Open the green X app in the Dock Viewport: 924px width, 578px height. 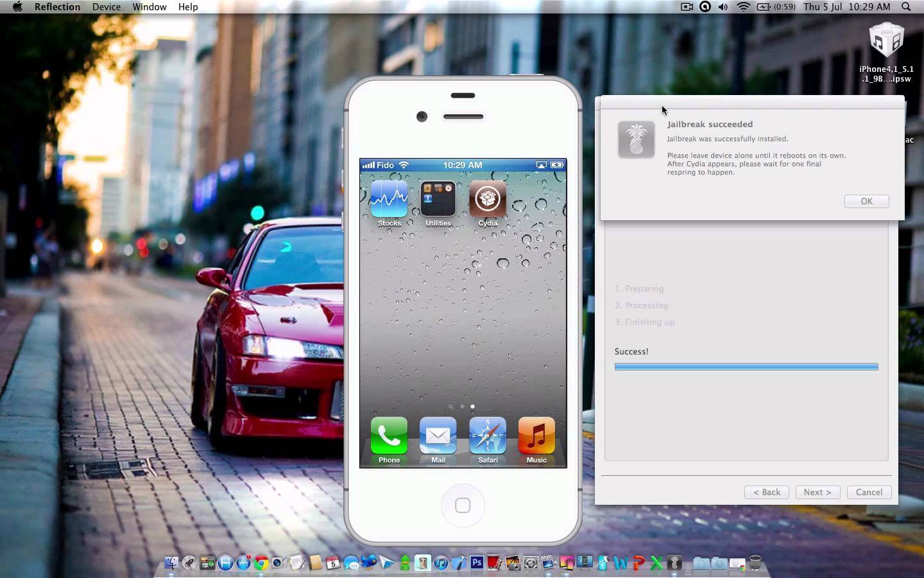point(656,563)
